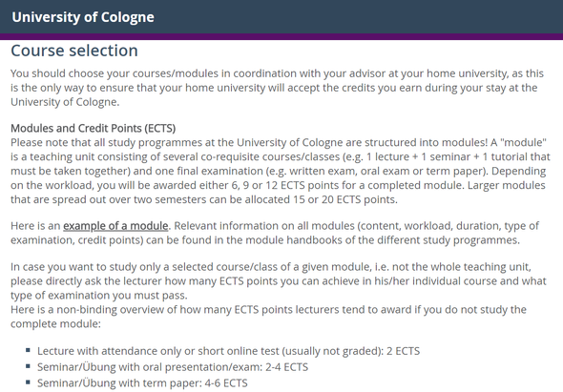Click the paragraph starting 'You should choose your courses/modules'
Viewport: 563px width, 392px height.
(x=277, y=88)
